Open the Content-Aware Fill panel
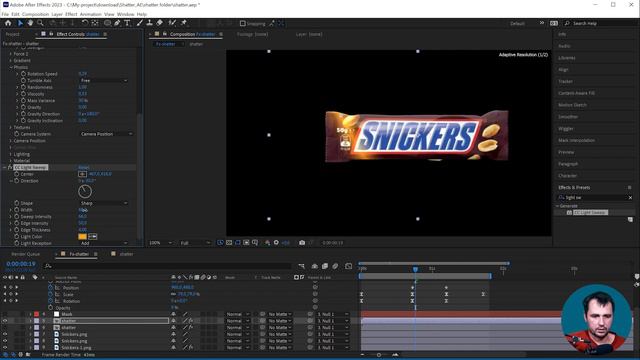The image size is (640, 360). pos(576,93)
